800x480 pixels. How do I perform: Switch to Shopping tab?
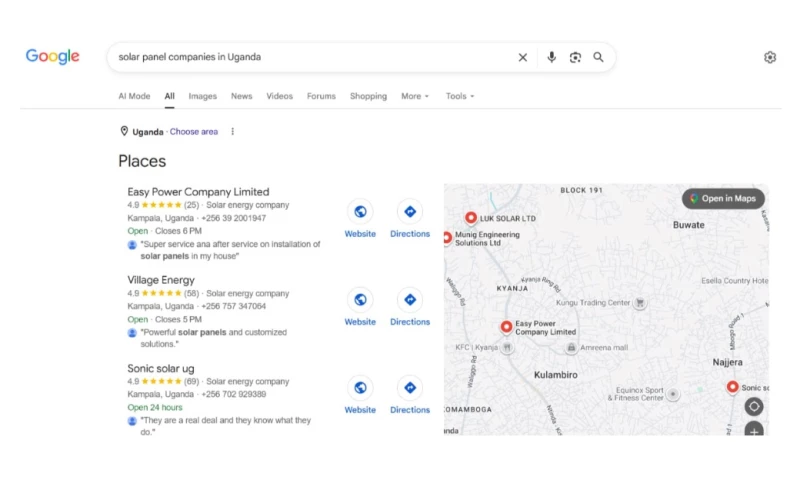click(x=368, y=96)
